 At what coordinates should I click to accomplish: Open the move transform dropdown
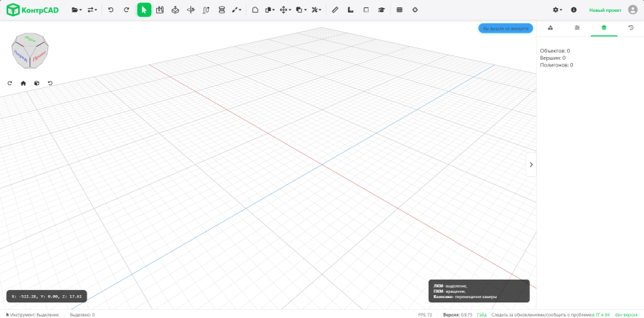(x=285, y=10)
